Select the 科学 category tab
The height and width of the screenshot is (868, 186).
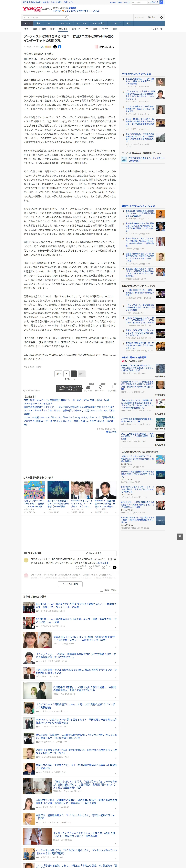point(95,29)
